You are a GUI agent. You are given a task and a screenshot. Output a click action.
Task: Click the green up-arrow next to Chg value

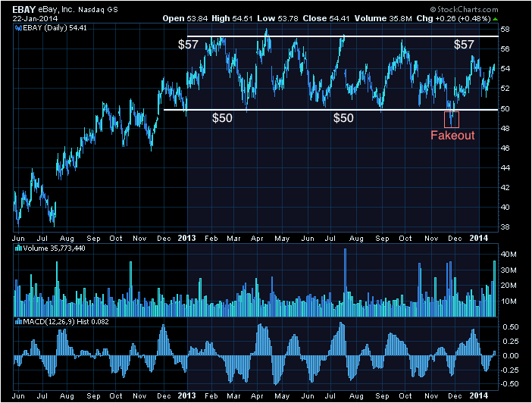(x=495, y=19)
